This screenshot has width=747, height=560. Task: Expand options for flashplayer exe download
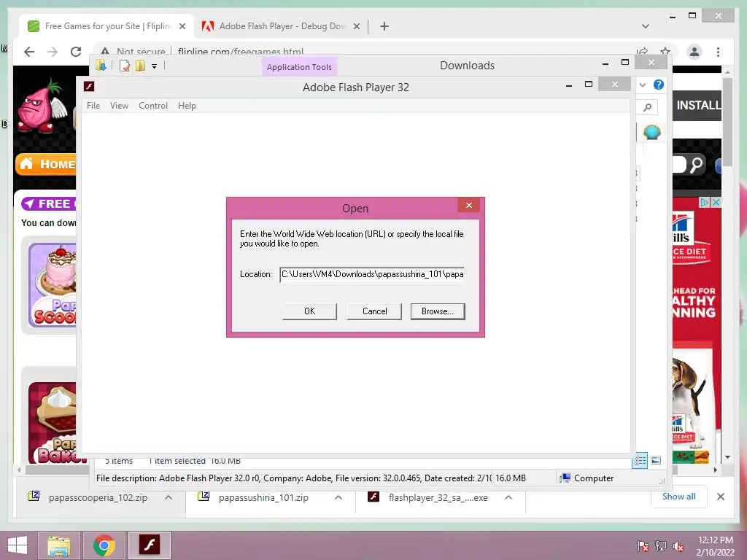(x=508, y=497)
